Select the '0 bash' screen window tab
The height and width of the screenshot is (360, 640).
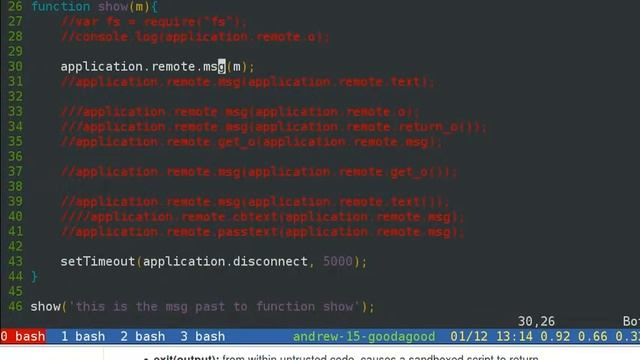coord(23,336)
